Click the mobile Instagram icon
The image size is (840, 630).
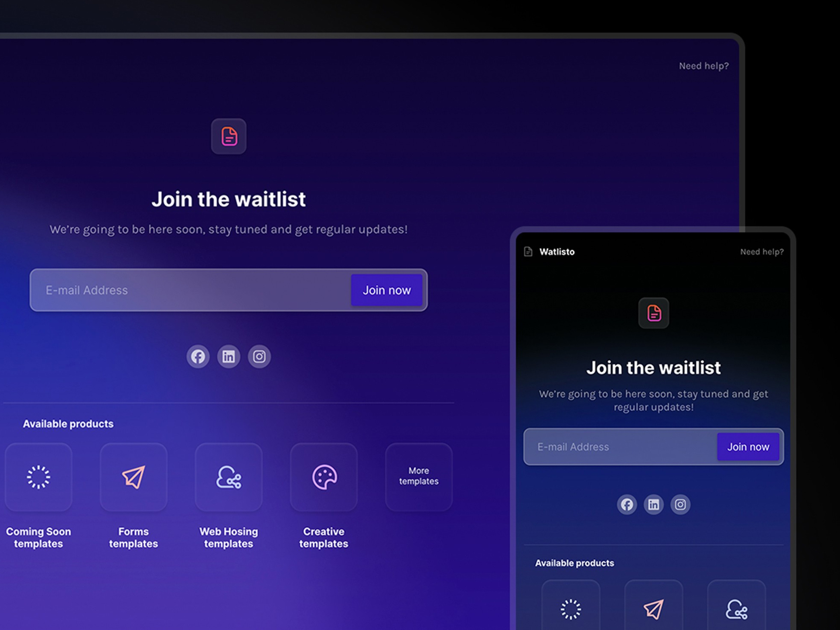(x=680, y=505)
